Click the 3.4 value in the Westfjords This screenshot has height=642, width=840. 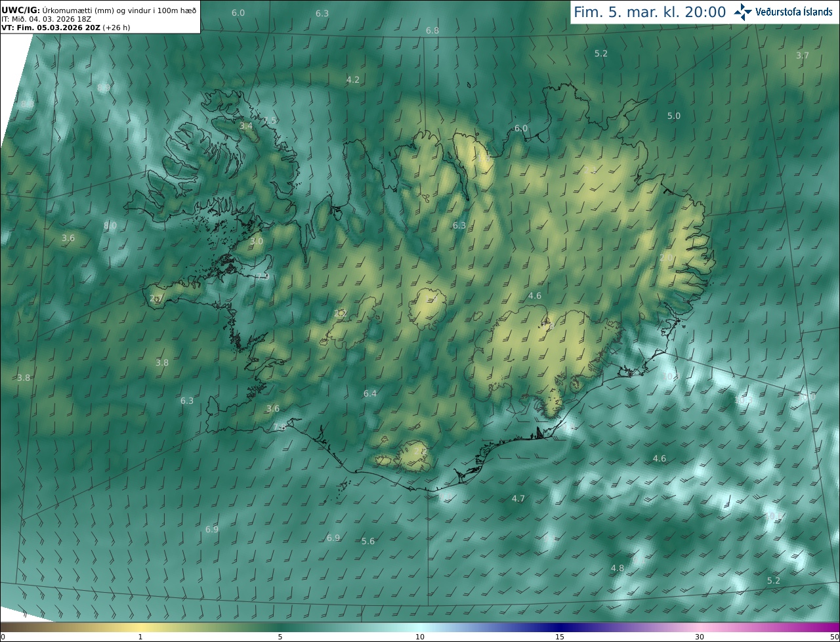tap(246, 125)
